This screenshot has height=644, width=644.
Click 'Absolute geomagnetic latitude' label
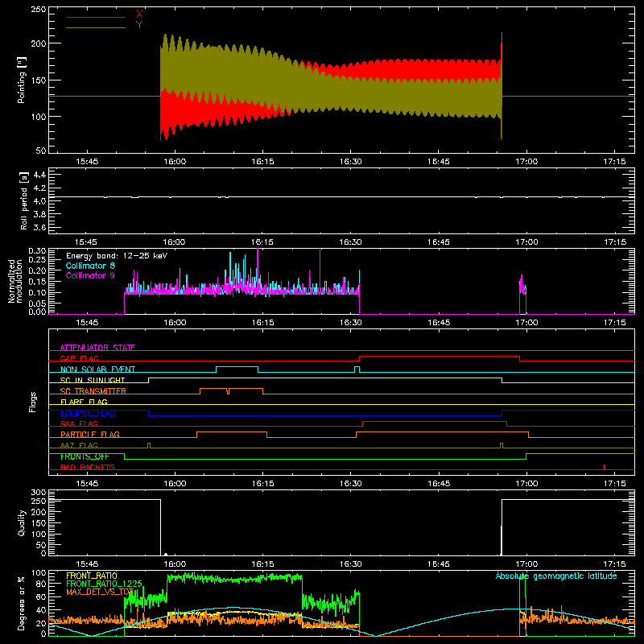[x=556, y=576]
